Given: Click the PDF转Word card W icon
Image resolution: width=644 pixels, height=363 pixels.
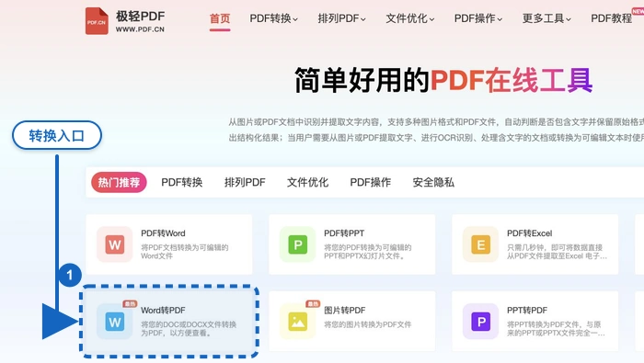Looking at the screenshot, I should click(x=115, y=244).
